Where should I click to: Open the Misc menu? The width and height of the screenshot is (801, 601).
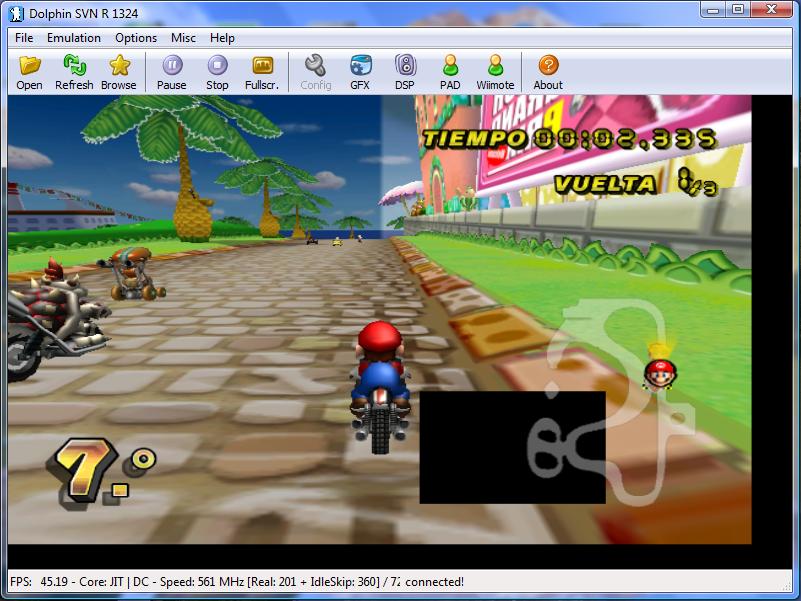click(x=183, y=38)
